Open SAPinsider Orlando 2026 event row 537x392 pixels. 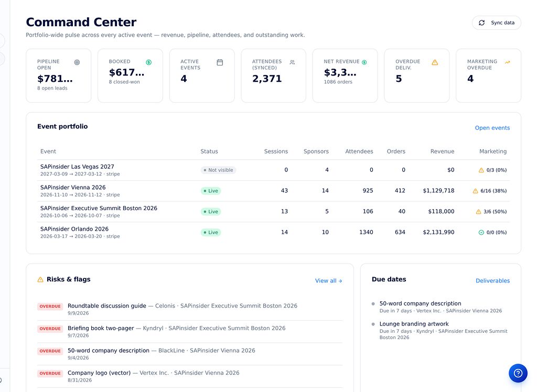[273, 233]
